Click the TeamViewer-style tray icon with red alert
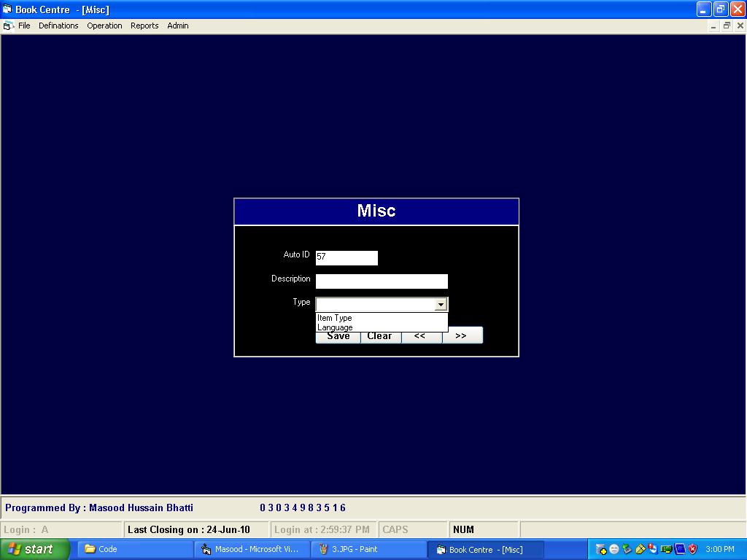This screenshot has width=747, height=560. coord(653,549)
